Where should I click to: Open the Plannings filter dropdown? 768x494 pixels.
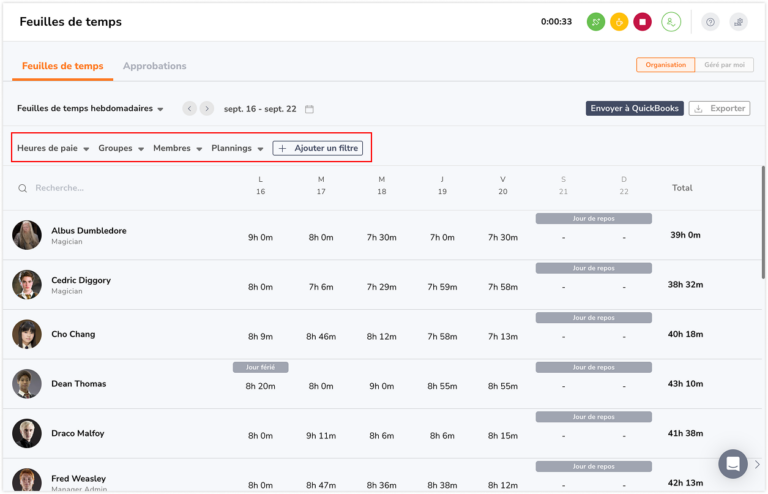pyautogui.click(x=237, y=148)
